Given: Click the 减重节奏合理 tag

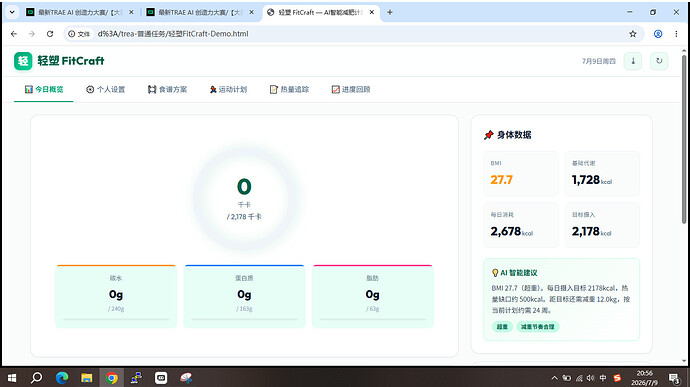Looking at the screenshot, I should pyautogui.click(x=537, y=327).
